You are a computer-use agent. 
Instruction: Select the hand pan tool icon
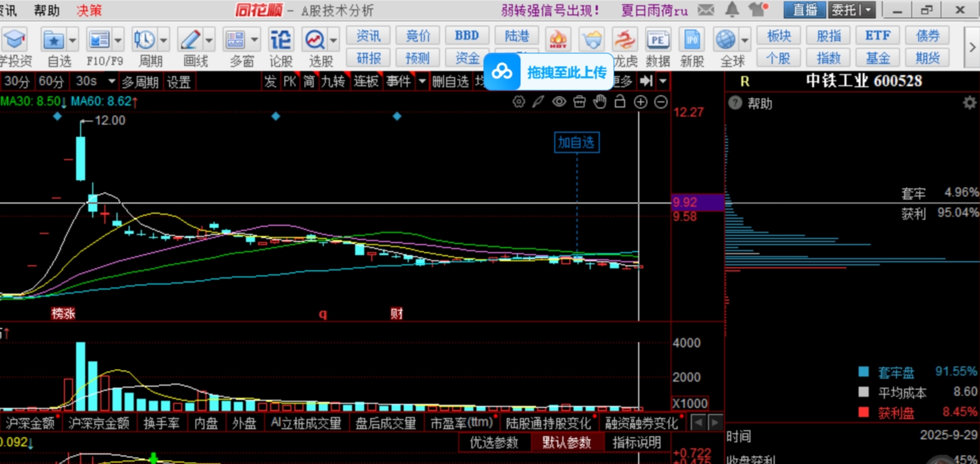pyautogui.click(x=600, y=102)
